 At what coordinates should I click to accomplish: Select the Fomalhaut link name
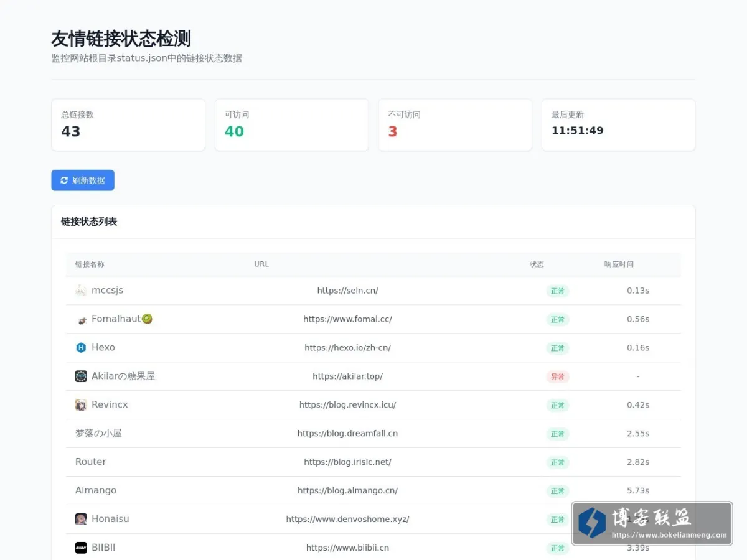[122, 319]
